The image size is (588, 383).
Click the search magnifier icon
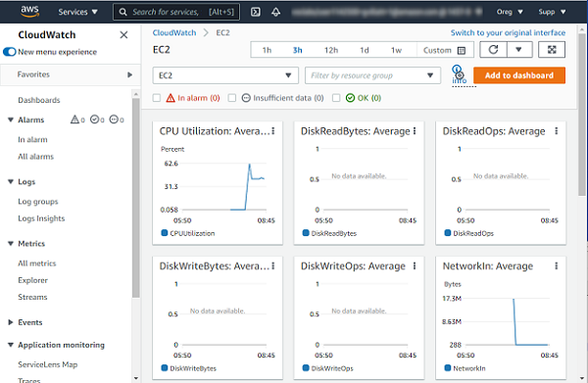coord(122,12)
